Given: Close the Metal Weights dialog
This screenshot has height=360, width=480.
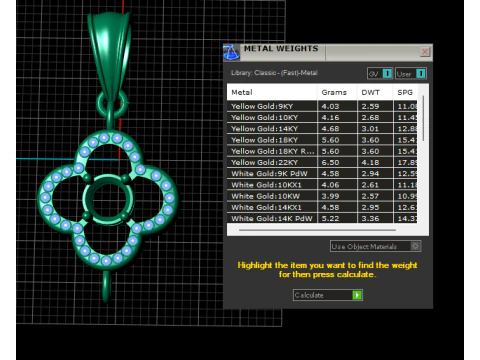Looking at the screenshot, I should coord(425,52).
